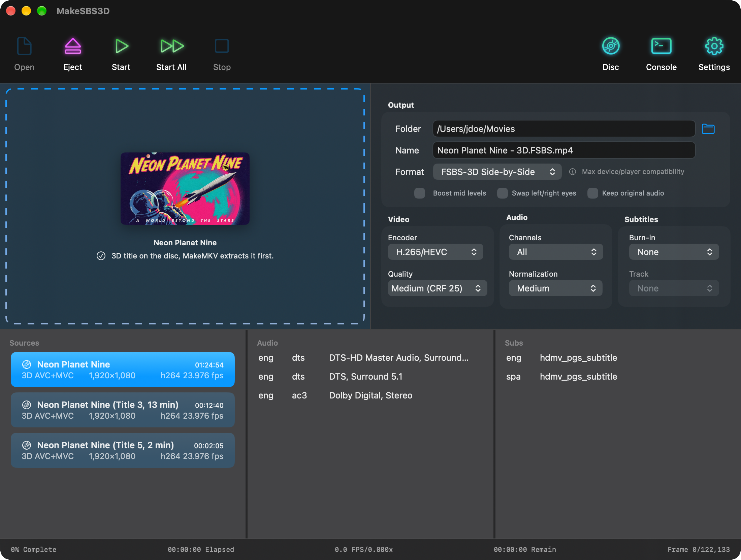The width and height of the screenshot is (741, 560).
Task: Click the Neon Planet Nine poster thumbnail
Action: click(x=185, y=188)
